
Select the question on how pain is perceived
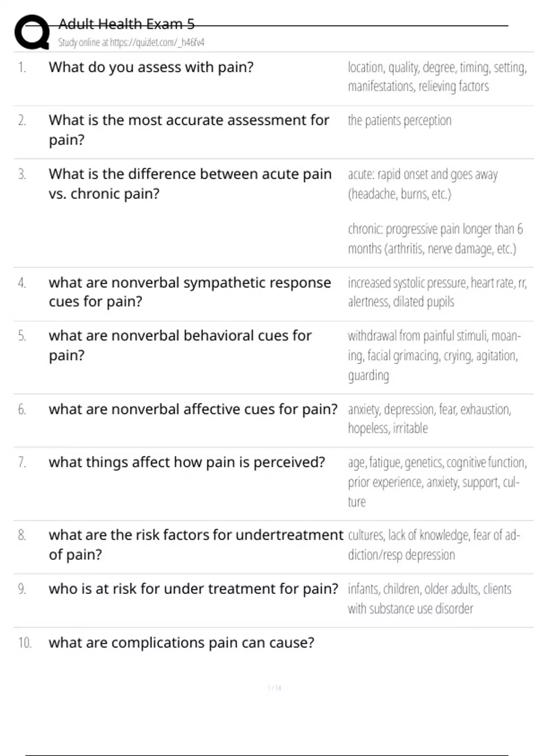click(187, 462)
